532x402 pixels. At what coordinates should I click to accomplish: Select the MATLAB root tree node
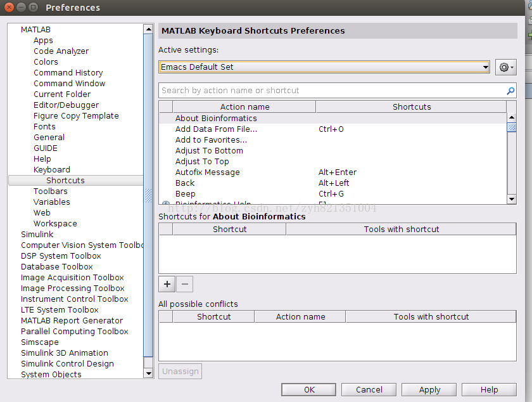click(35, 30)
